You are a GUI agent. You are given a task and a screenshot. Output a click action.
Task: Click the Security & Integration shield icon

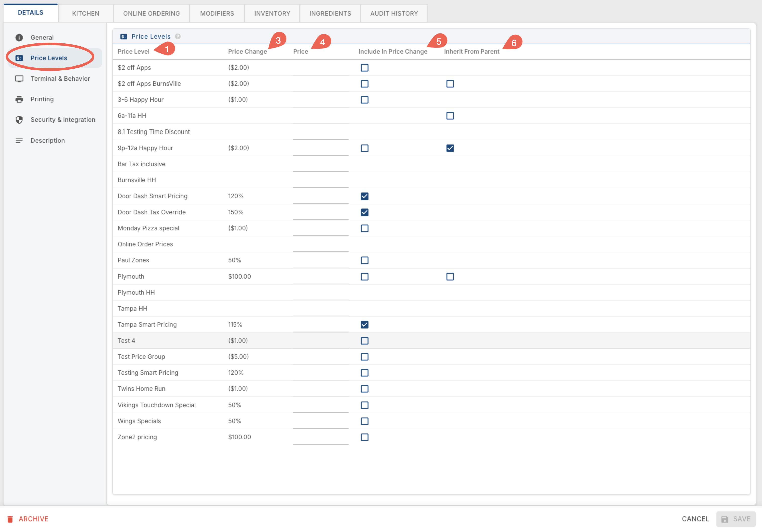click(x=19, y=120)
